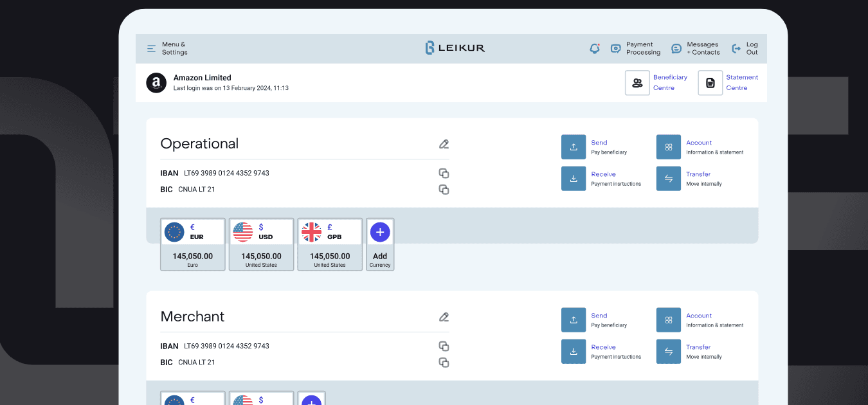Add a currency to the Operational account
This screenshot has height=405, width=868.
pos(380,244)
